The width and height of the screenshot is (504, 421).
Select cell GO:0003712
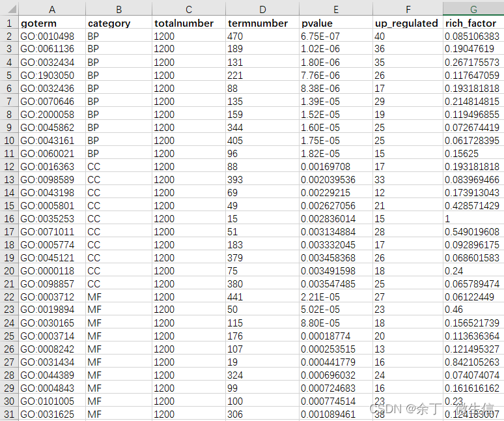coord(52,297)
